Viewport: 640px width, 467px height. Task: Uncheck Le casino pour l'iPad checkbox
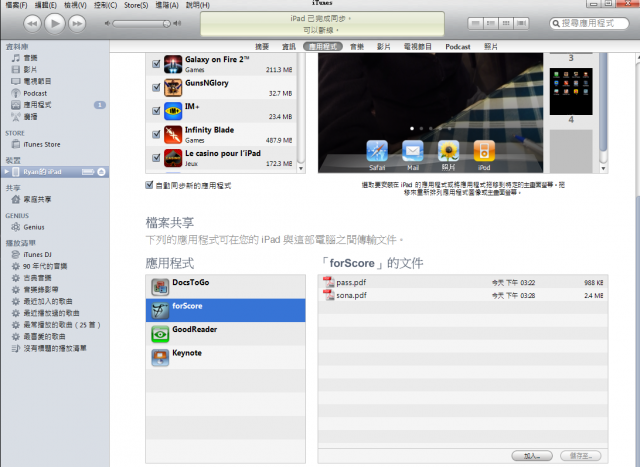(x=156, y=158)
